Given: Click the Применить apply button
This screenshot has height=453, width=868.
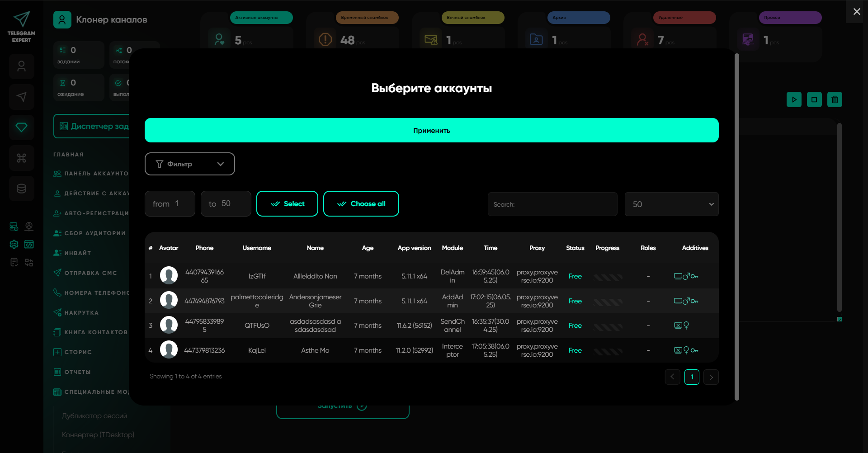Looking at the screenshot, I should point(431,130).
